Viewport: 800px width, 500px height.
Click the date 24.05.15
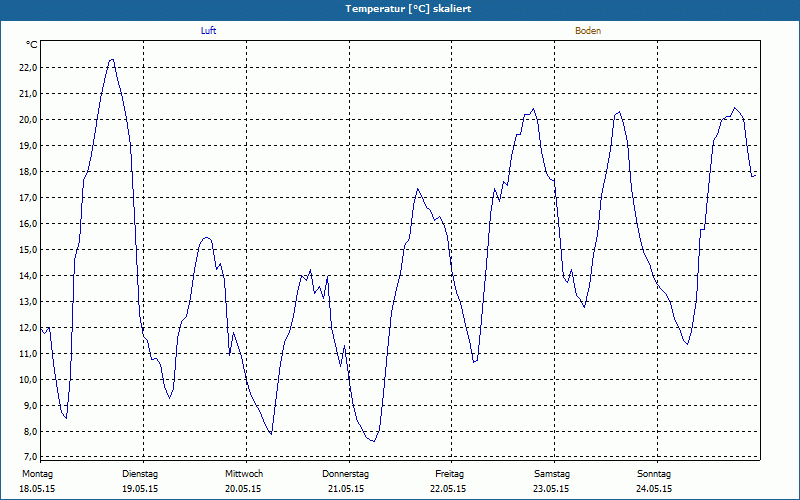click(x=654, y=489)
